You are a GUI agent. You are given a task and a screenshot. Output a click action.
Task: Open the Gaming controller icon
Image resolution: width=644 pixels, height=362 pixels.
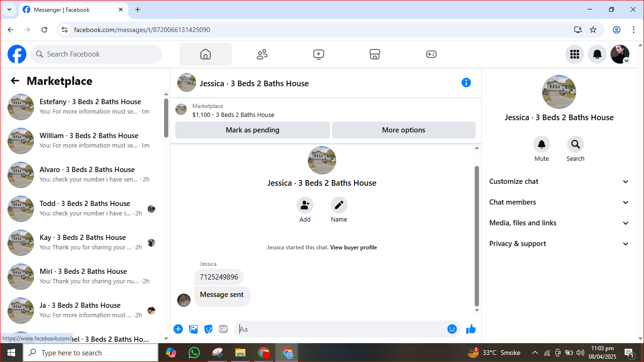[431, 54]
